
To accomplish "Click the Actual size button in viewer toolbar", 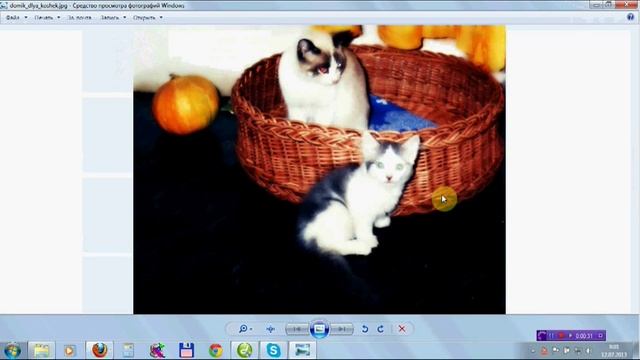I will 270,329.
